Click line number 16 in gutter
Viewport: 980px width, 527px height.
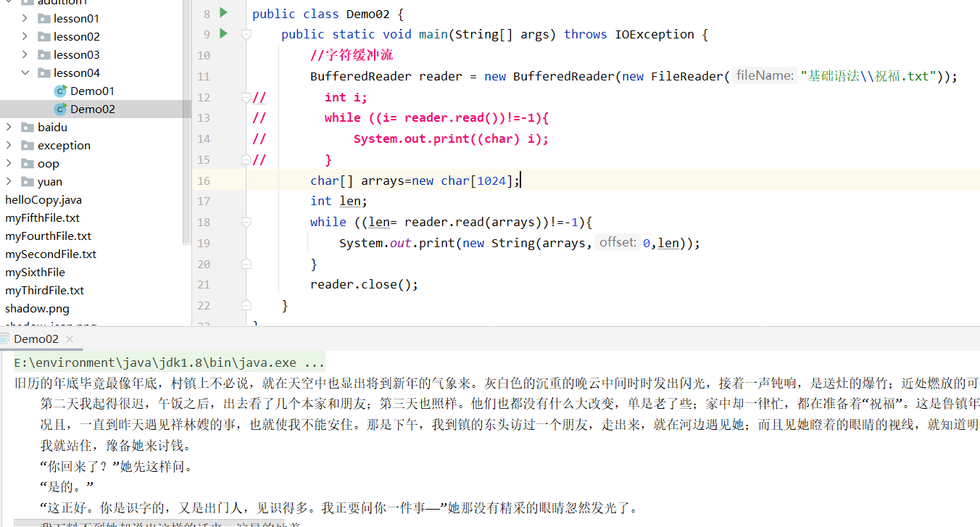[x=203, y=180]
